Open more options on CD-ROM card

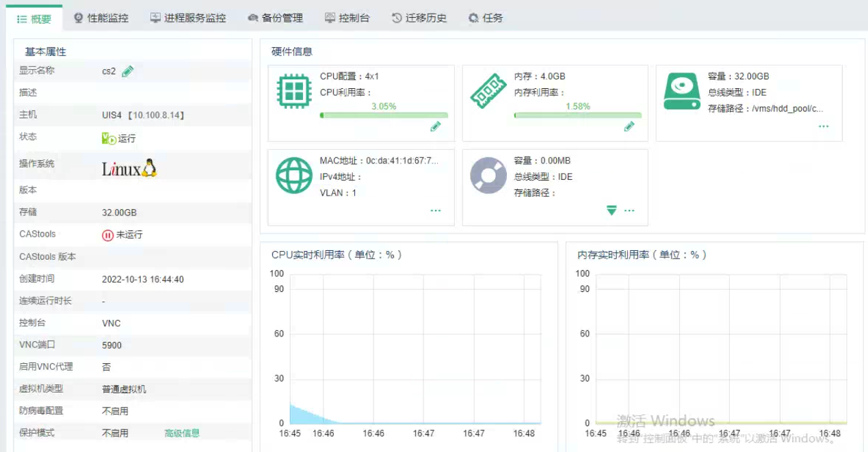(629, 211)
